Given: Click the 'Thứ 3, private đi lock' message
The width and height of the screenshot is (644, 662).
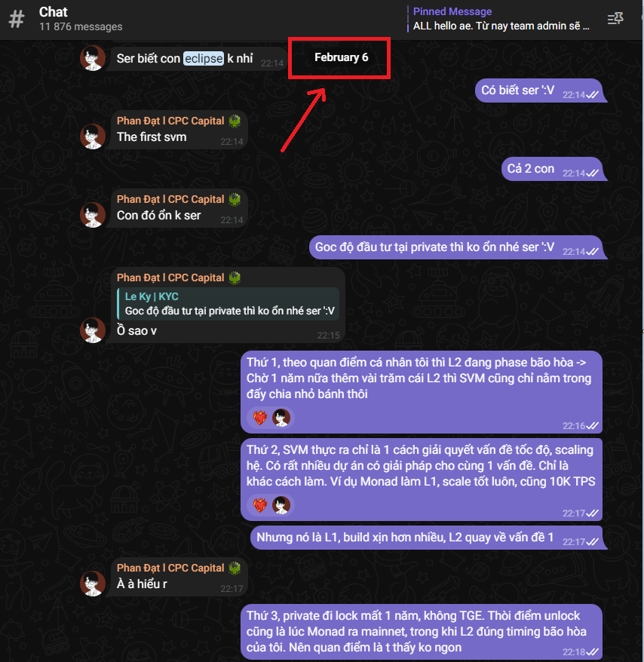Looking at the screenshot, I should (422, 632).
